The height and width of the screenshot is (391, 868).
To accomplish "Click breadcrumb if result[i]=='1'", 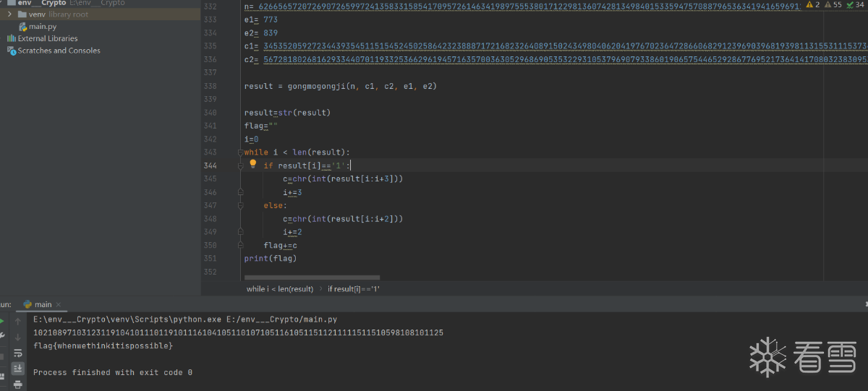I will (354, 288).
